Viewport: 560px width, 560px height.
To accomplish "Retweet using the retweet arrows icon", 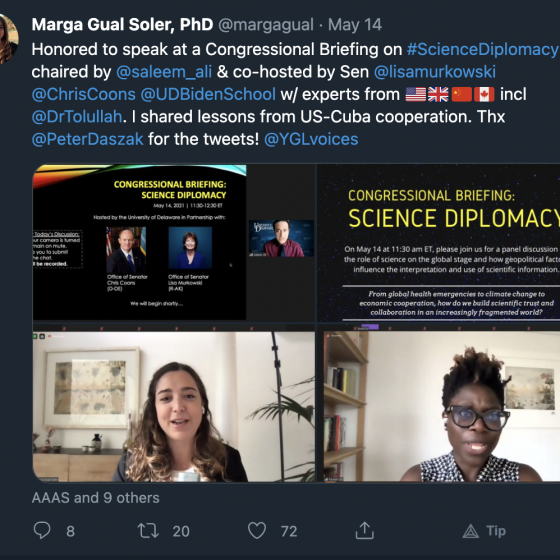I will 148,530.
